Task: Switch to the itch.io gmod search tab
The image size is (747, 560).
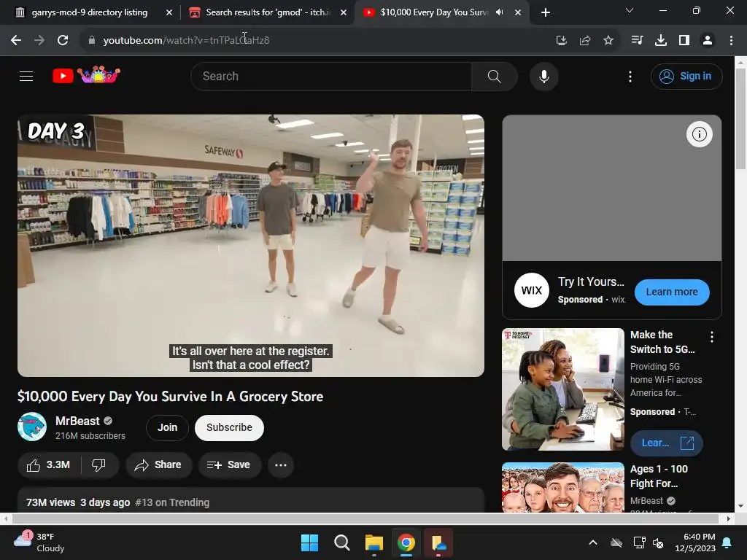Action: pos(268,12)
